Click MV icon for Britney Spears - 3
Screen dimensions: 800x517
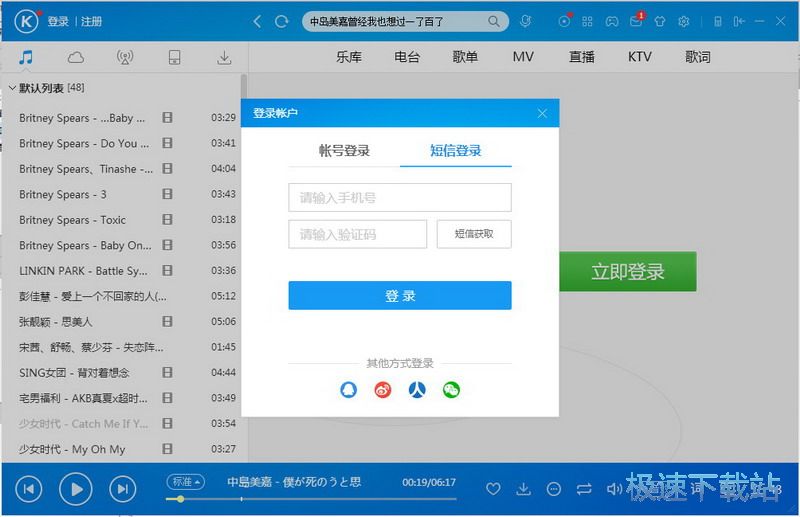tap(167, 194)
